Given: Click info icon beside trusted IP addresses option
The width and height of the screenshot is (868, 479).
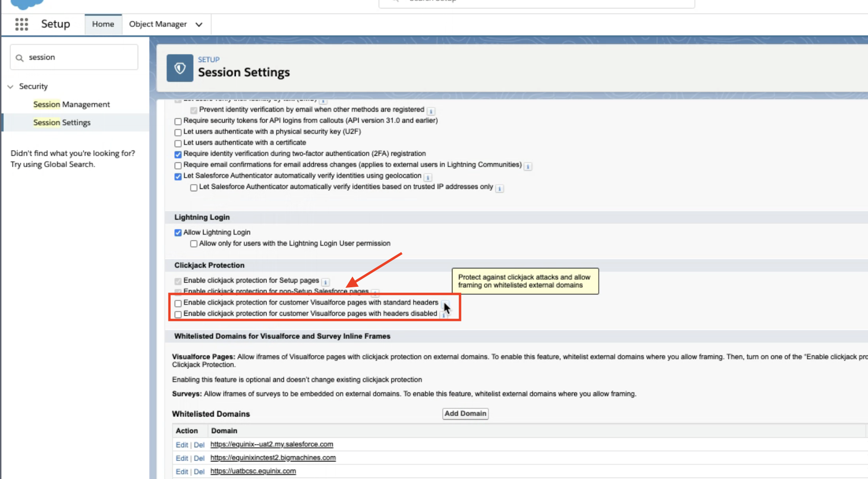Looking at the screenshot, I should point(499,188).
